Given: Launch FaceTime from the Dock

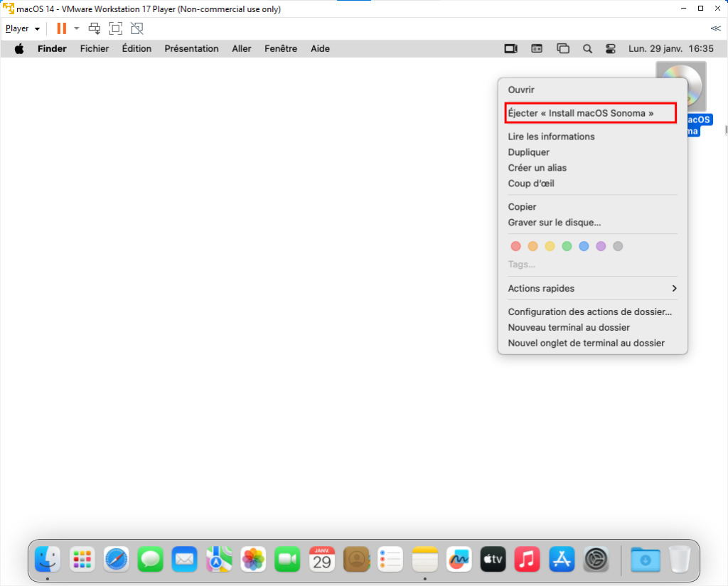Looking at the screenshot, I should (287, 560).
